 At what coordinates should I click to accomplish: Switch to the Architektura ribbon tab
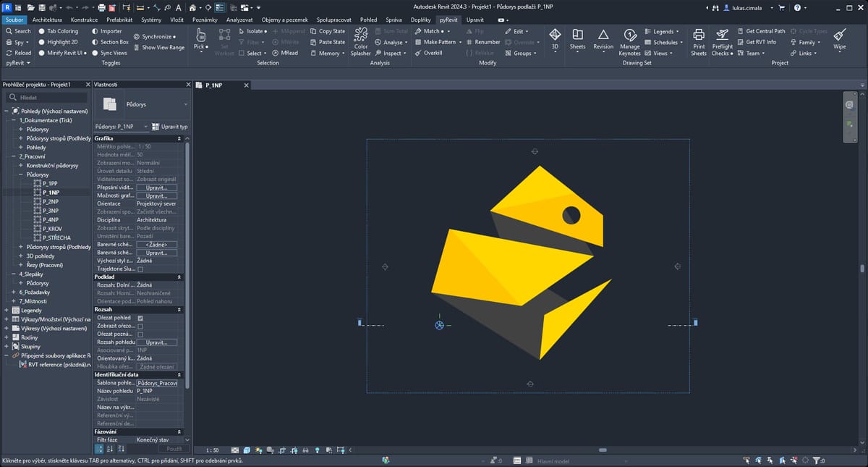pos(47,20)
